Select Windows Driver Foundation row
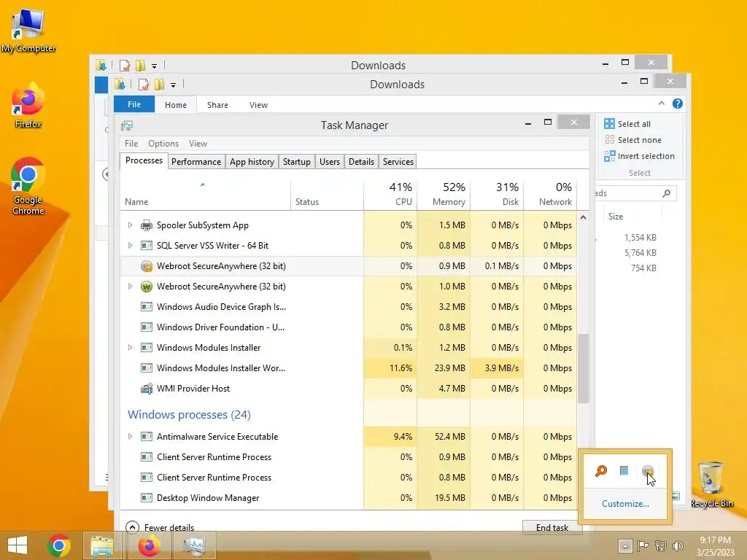This screenshot has width=747, height=560. tap(348, 327)
